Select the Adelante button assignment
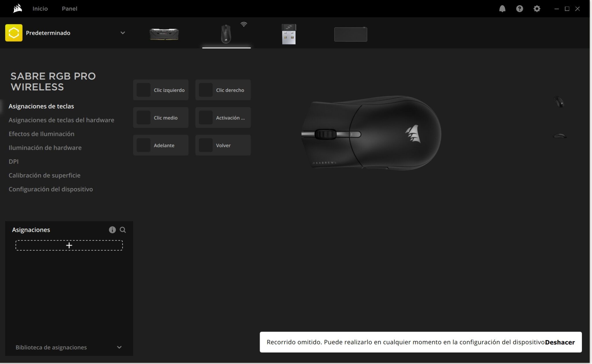The image size is (592, 364). tap(161, 145)
